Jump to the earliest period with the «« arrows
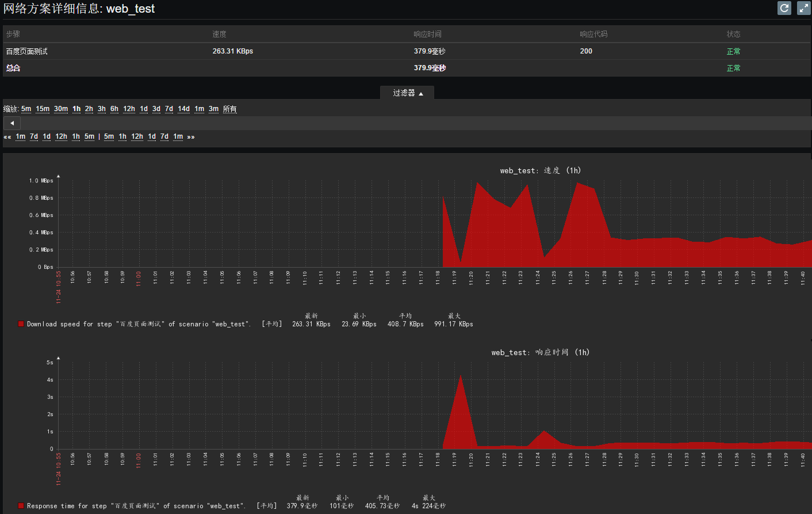The height and width of the screenshot is (514, 812). pyautogui.click(x=7, y=137)
